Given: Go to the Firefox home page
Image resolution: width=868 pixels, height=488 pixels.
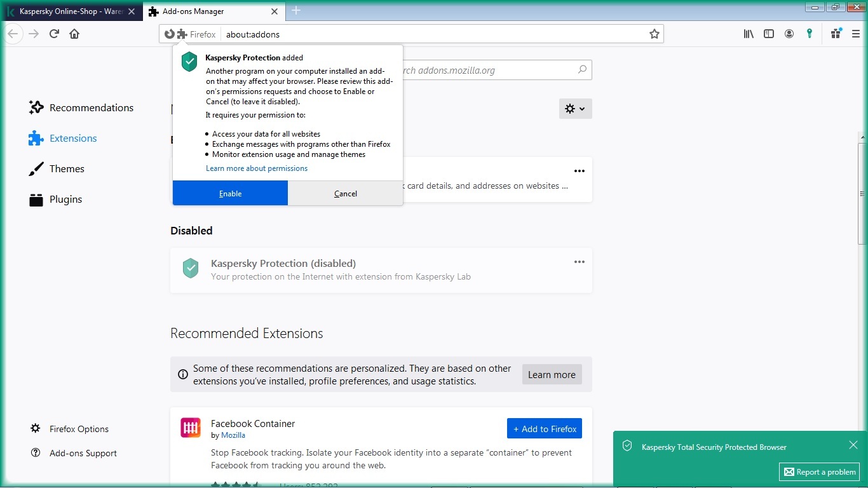Looking at the screenshot, I should (x=74, y=34).
